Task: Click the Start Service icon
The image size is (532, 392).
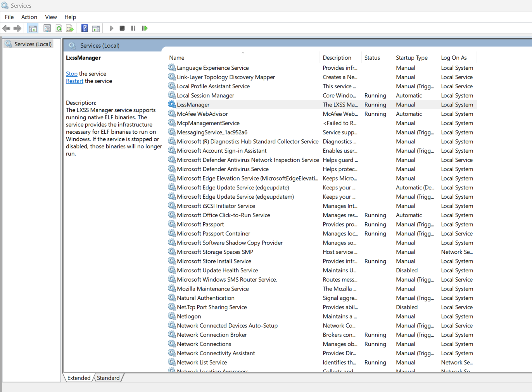Action: click(x=111, y=28)
